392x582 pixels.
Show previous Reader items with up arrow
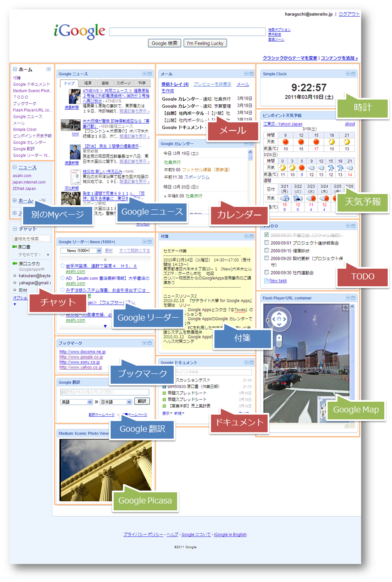(105, 260)
